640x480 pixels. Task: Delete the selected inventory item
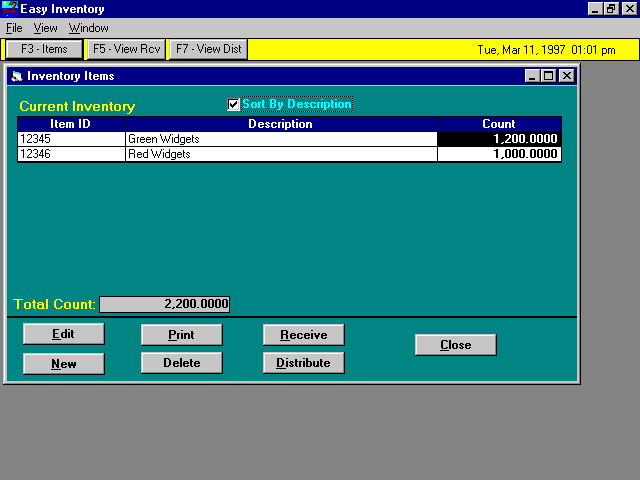181,363
